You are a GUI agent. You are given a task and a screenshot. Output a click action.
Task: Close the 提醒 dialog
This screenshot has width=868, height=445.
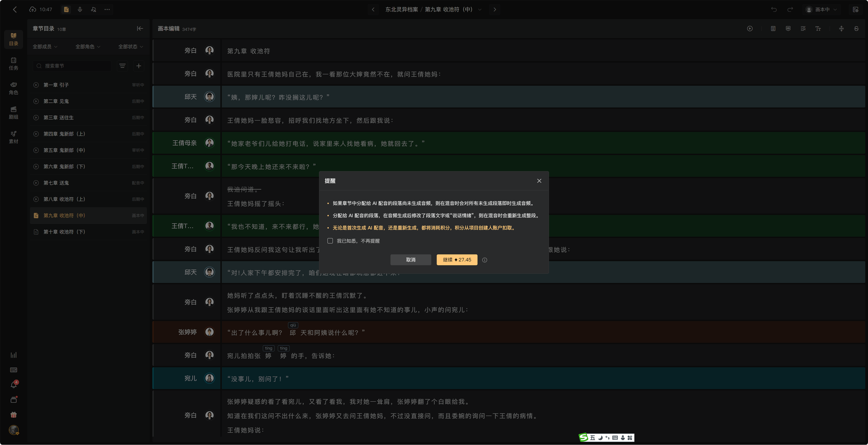coord(539,181)
